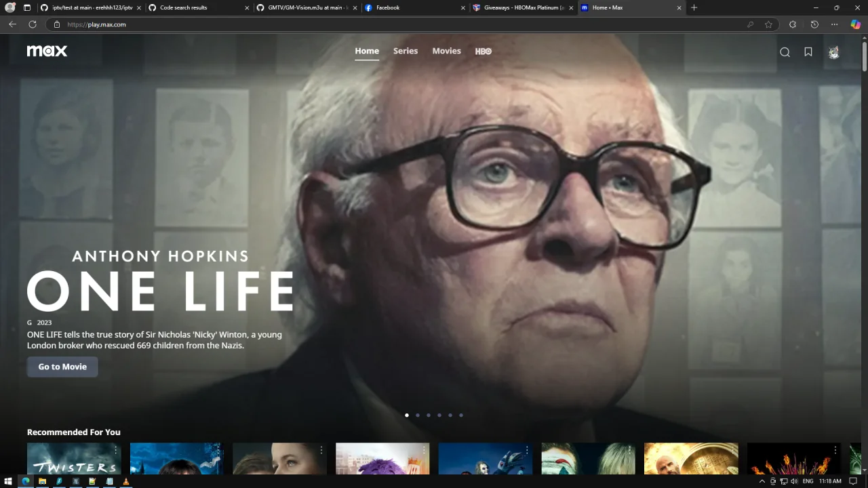Open the Copilot icon
Screen dimensions: 868x488
click(x=856, y=24)
